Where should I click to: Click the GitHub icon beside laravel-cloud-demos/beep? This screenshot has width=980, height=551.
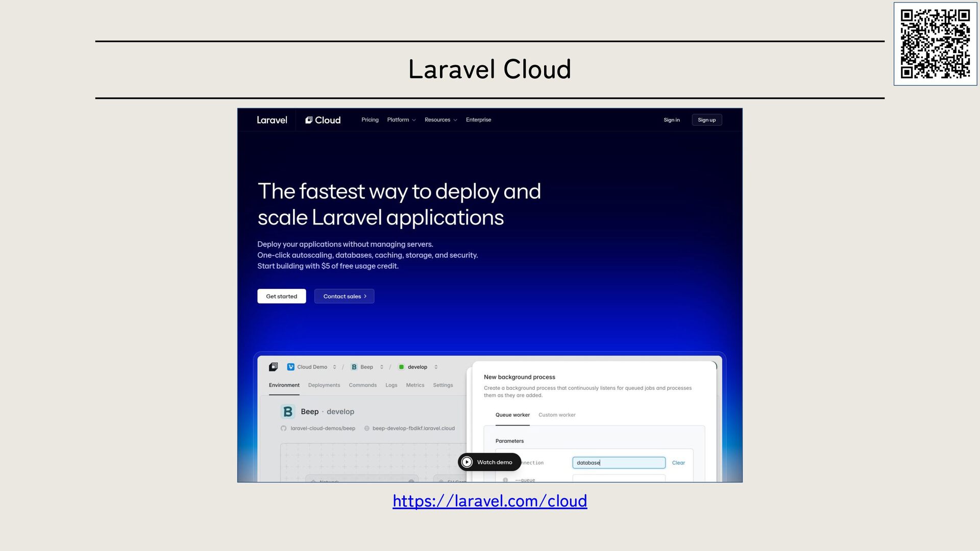[283, 429]
